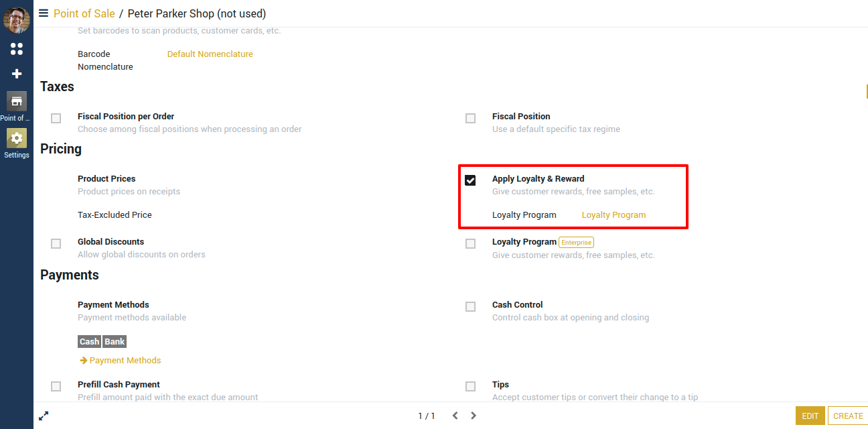868x429 pixels.
Task: Open the hamburger menu icon
Action: tap(44, 13)
